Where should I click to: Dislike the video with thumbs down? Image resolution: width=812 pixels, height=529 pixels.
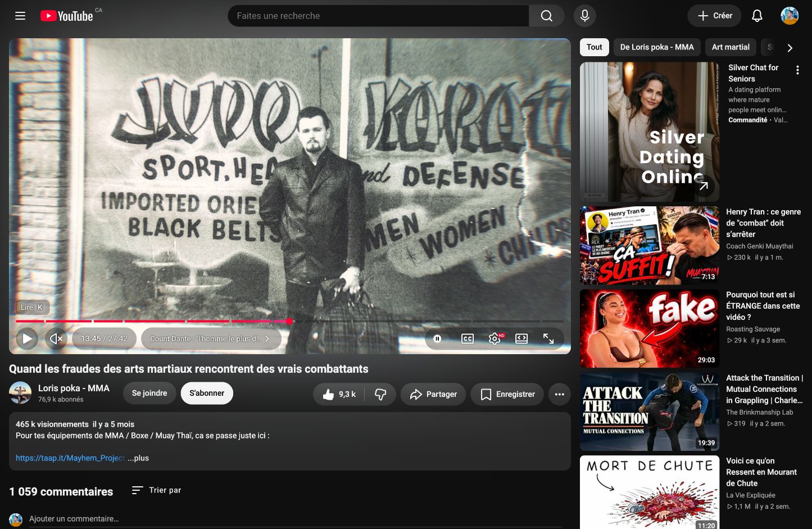(380, 395)
